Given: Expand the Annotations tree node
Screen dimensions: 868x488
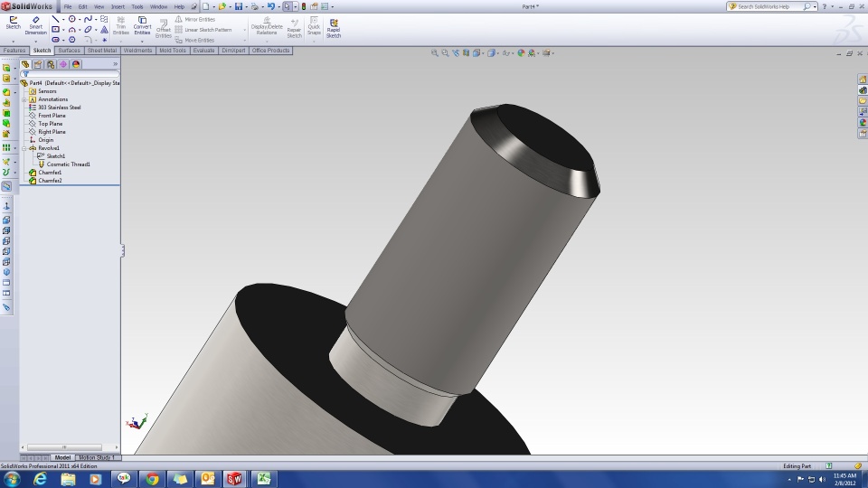Looking at the screenshot, I should 24,99.
